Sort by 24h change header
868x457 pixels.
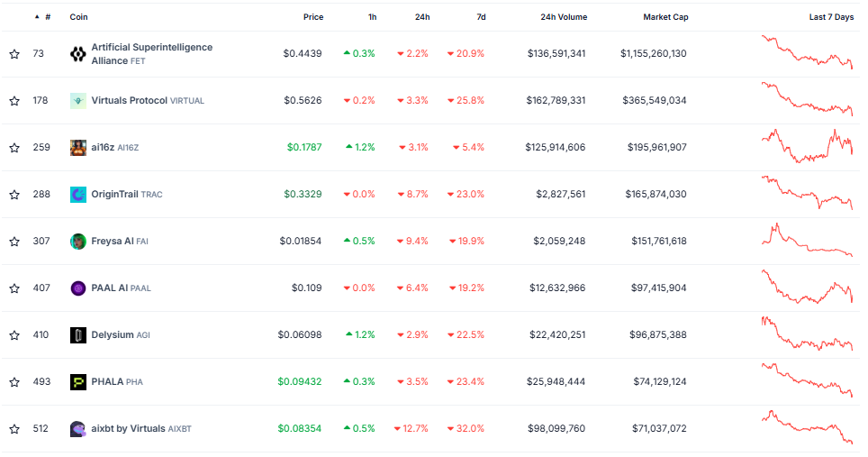point(422,17)
